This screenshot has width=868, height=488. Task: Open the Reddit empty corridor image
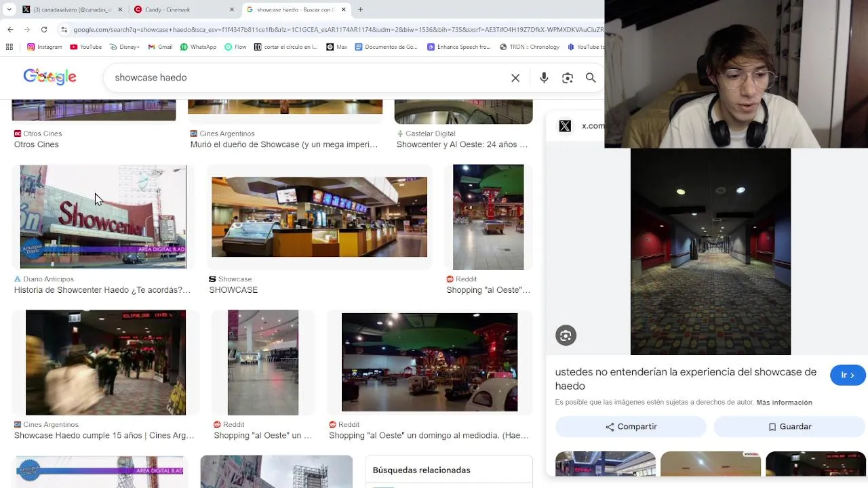pos(263,363)
